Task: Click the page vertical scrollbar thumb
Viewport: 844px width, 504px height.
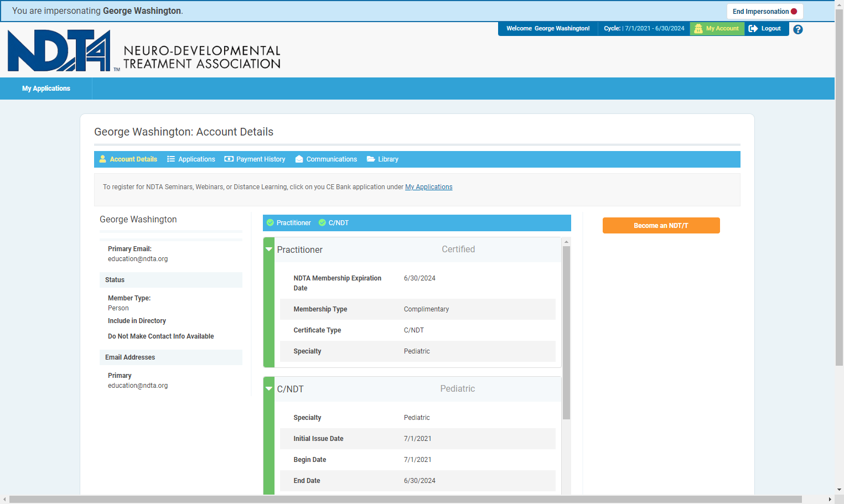Action: (840, 187)
